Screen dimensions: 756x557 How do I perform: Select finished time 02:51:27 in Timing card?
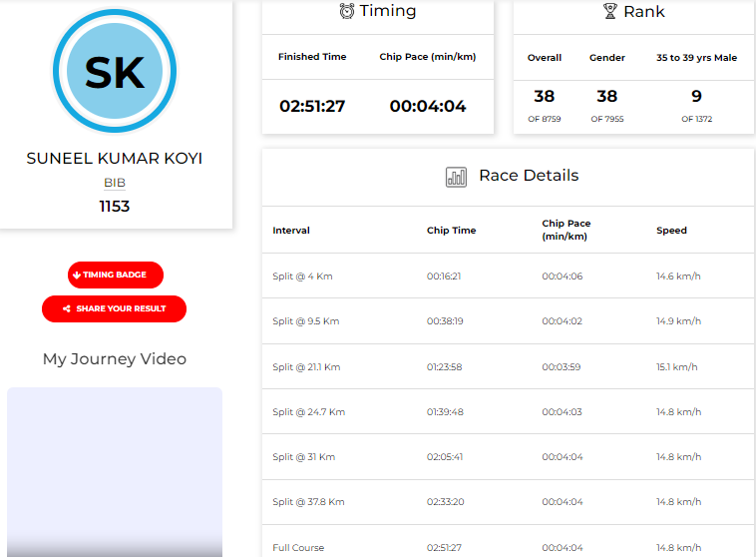tap(312, 106)
